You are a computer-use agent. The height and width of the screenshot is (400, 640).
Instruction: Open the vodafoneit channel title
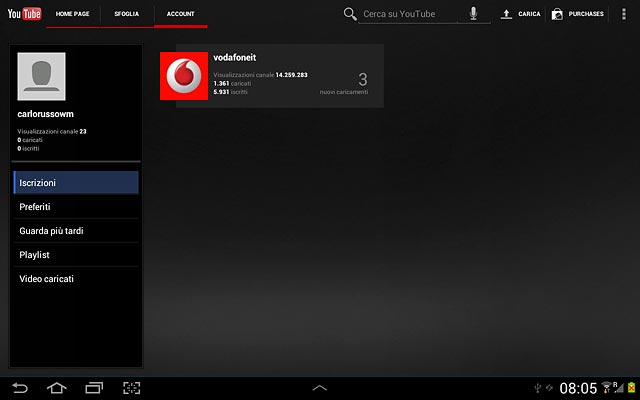click(x=235, y=58)
